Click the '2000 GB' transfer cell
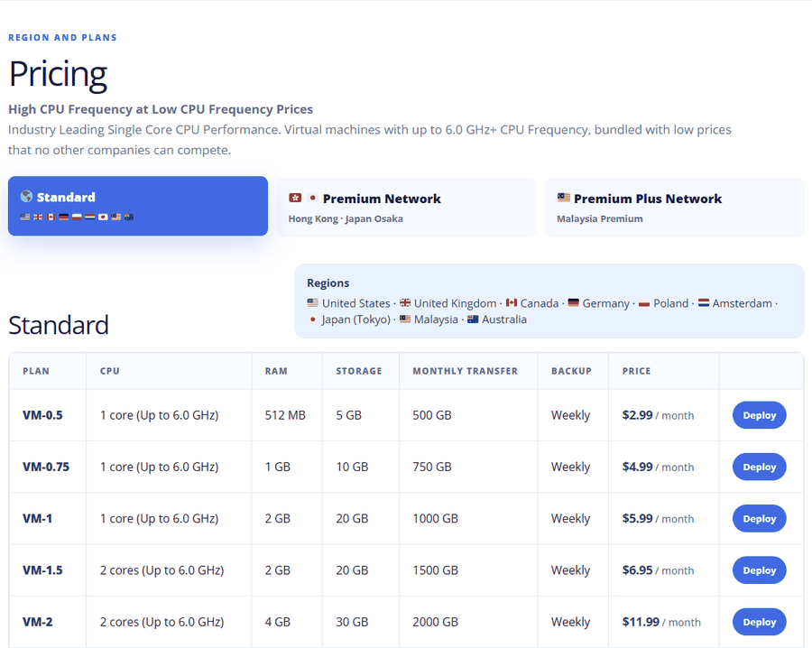This screenshot has width=812, height=648. (436, 622)
